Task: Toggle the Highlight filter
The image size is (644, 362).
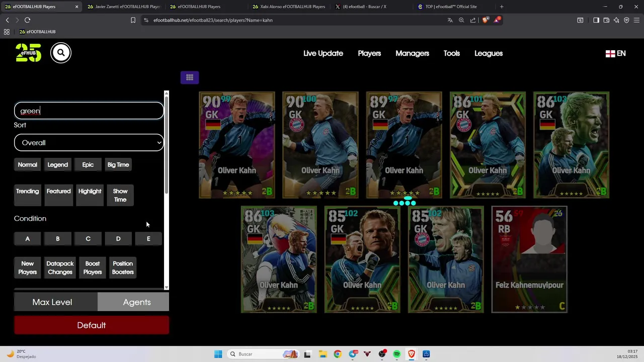Action: tap(90, 196)
